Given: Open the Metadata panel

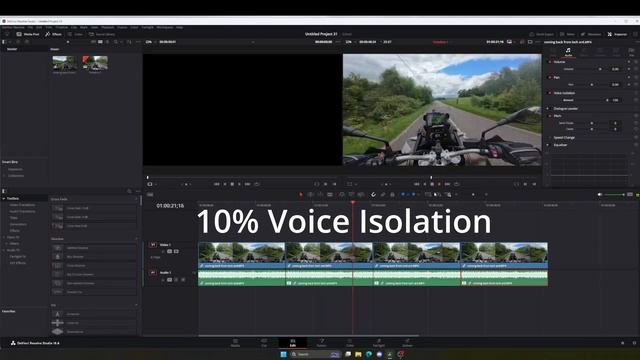Looking at the screenshot, I should point(591,34).
